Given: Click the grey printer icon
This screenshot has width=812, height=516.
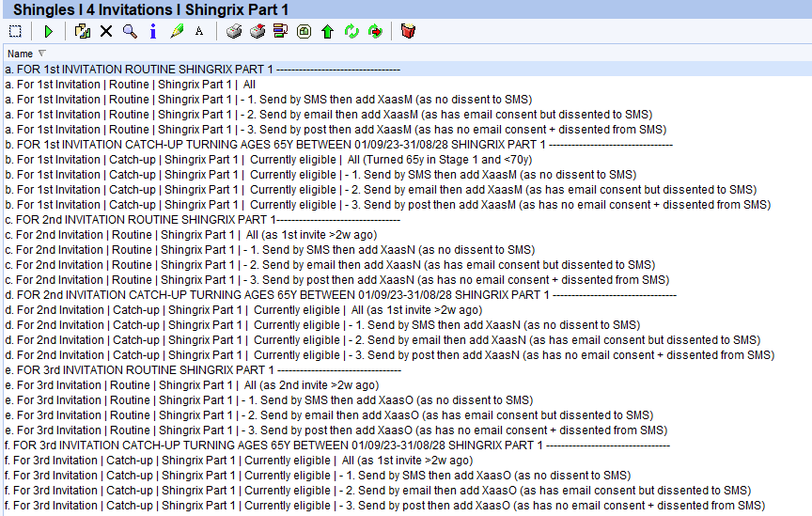Looking at the screenshot, I should click(x=234, y=32).
